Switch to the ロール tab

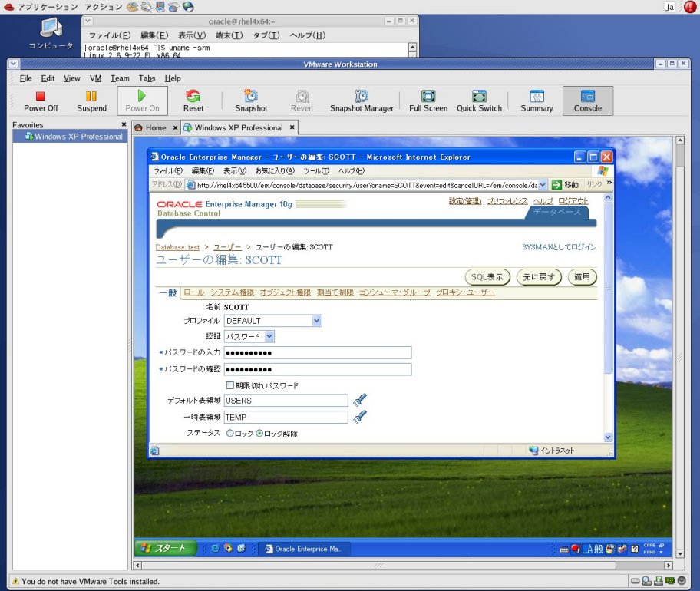point(194,292)
